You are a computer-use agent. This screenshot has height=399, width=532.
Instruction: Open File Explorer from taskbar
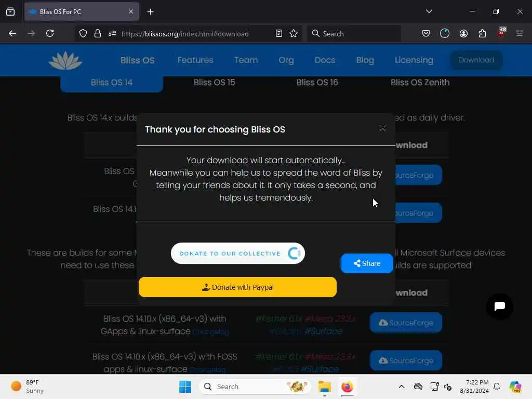(324, 387)
